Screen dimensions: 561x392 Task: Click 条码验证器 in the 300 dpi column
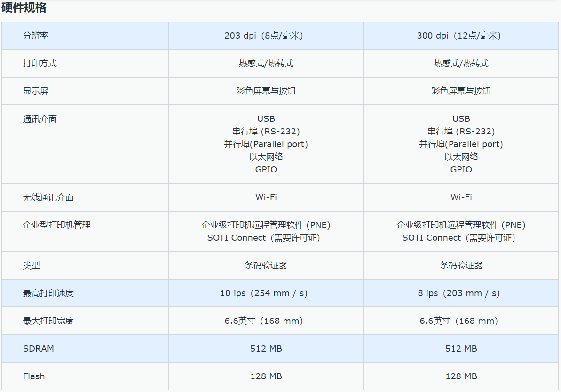[x=461, y=266]
